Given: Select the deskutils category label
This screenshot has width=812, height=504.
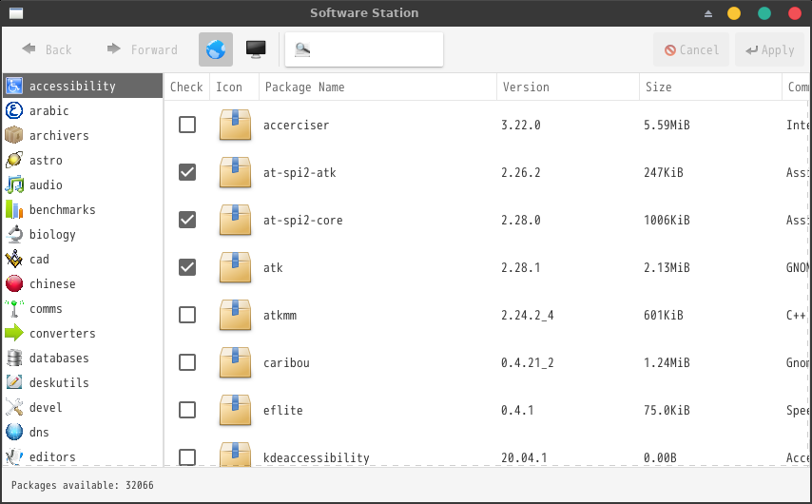Looking at the screenshot, I should [x=59, y=383].
